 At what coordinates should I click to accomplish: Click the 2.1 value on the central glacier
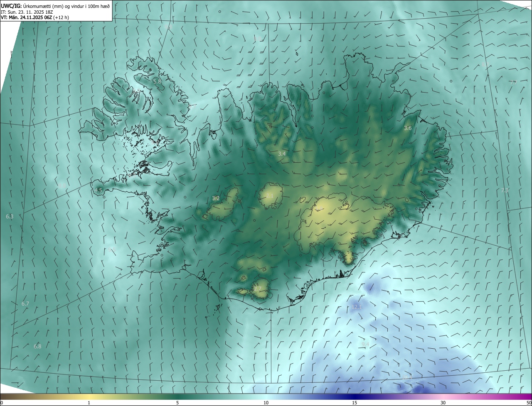[x=270, y=196]
